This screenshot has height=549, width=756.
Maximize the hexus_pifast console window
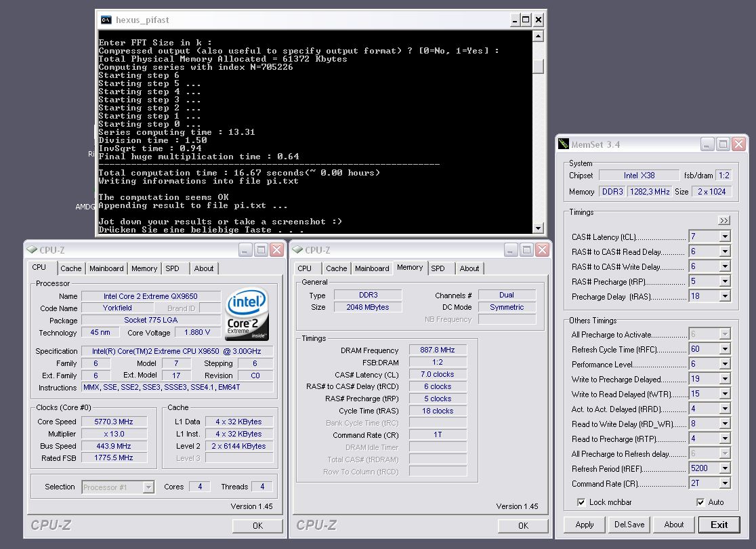pos(526,20)
